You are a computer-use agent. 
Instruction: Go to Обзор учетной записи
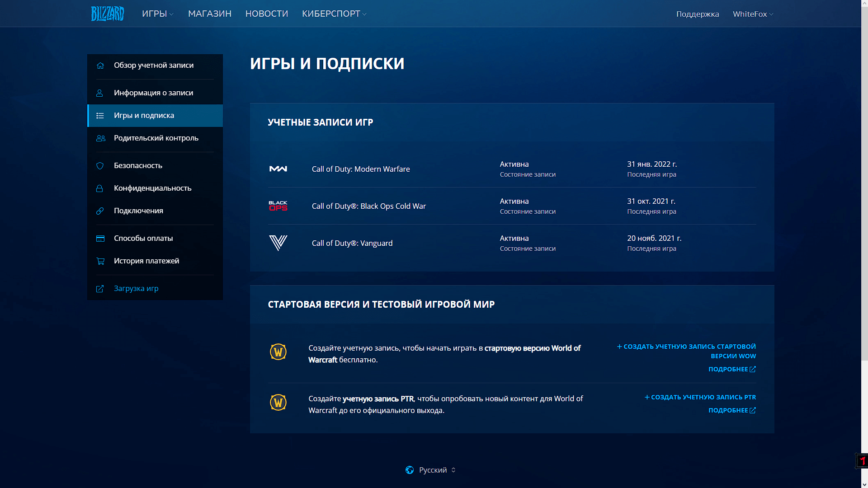(155, 66)
